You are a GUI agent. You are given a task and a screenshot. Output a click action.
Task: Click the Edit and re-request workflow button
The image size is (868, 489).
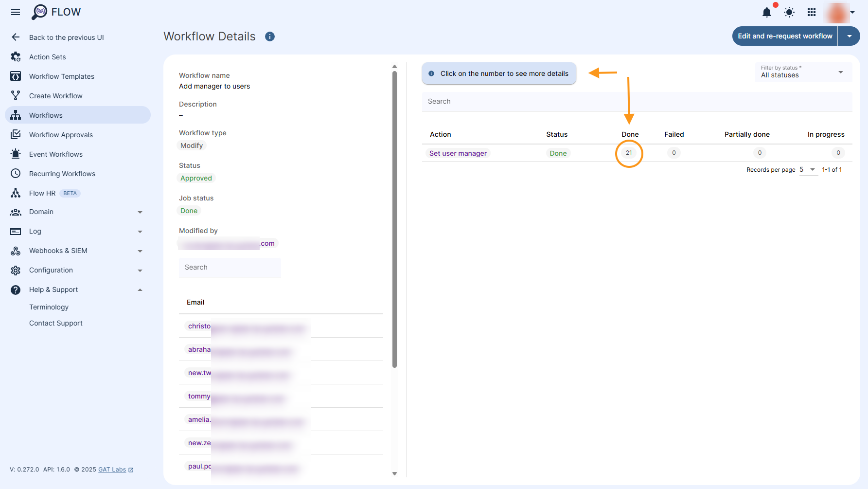pyautogui.click(x=784, y=36)
